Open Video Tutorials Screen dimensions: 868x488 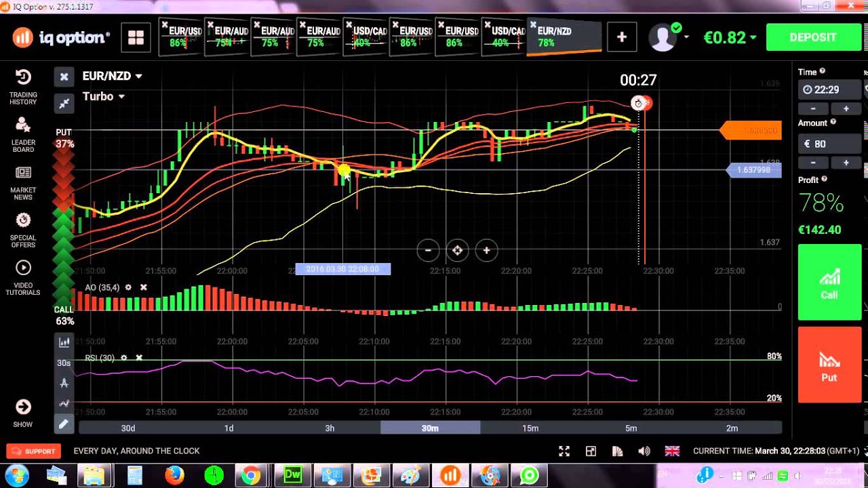point(23,279)
